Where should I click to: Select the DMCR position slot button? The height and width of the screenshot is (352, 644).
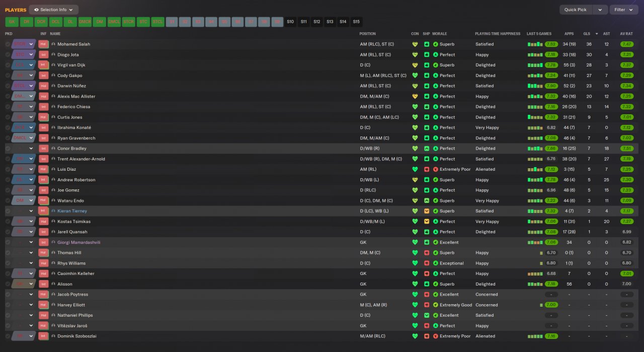pyautogui.click(x=85, y=22)
